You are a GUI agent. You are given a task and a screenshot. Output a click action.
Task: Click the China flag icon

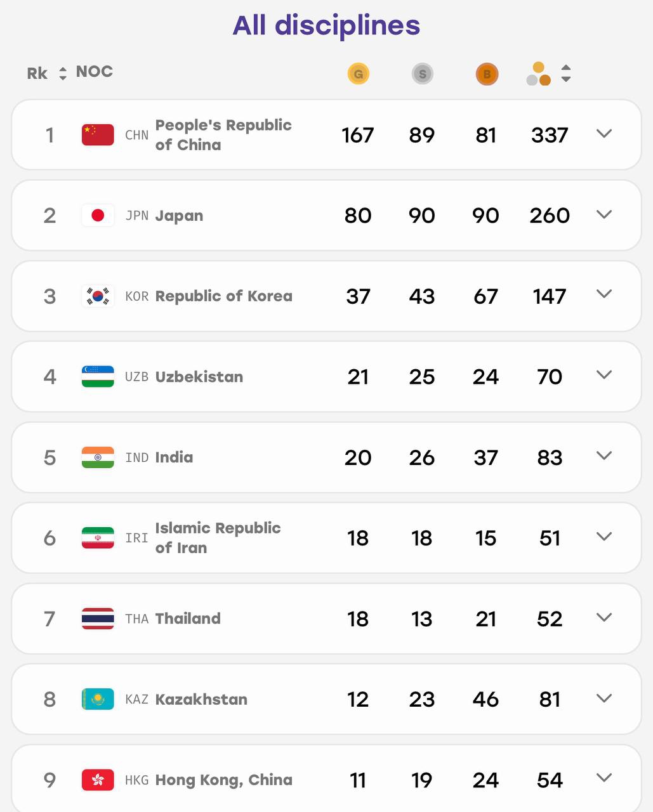(x=98, y=134)
